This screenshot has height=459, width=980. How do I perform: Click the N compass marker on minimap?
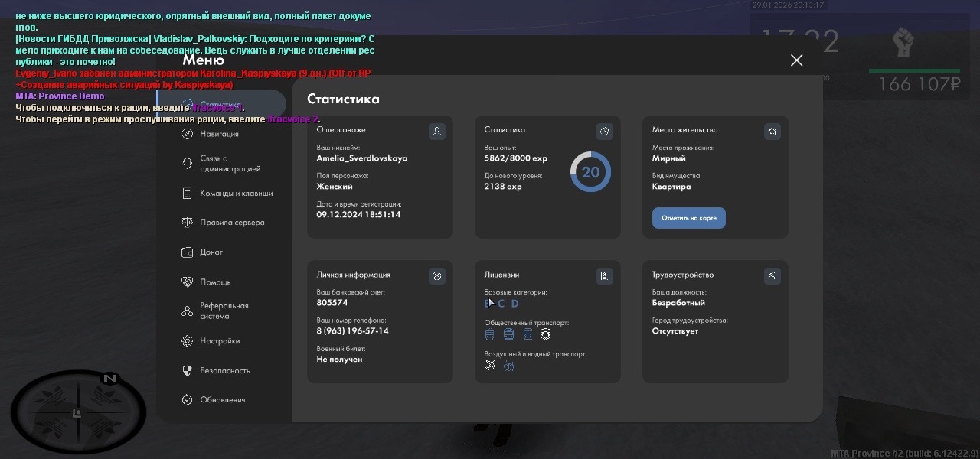click(110, 379)
